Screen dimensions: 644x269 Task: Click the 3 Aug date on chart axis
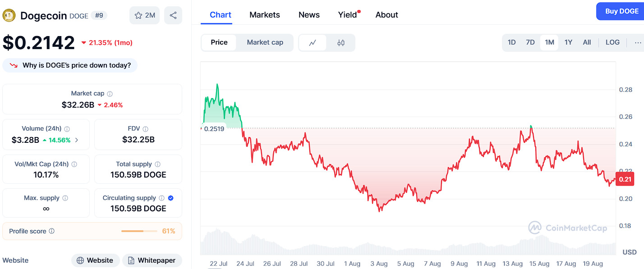379,264
